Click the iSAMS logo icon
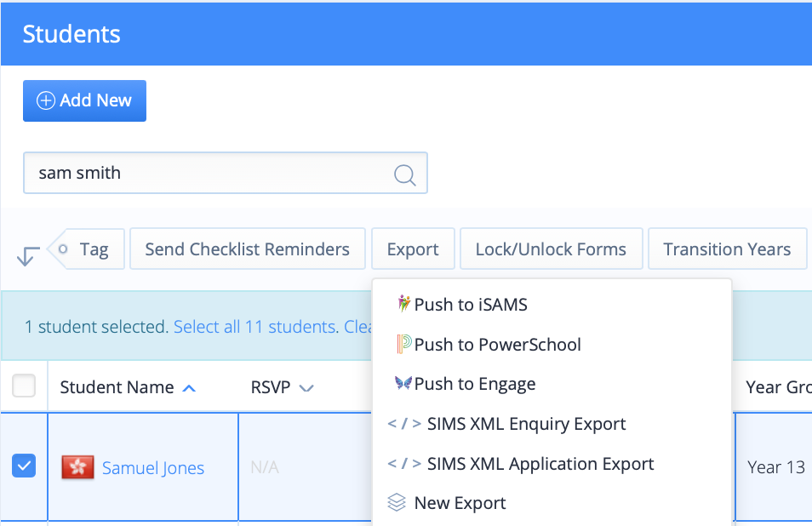Screen dimensions: 812x526 [404, 303]
